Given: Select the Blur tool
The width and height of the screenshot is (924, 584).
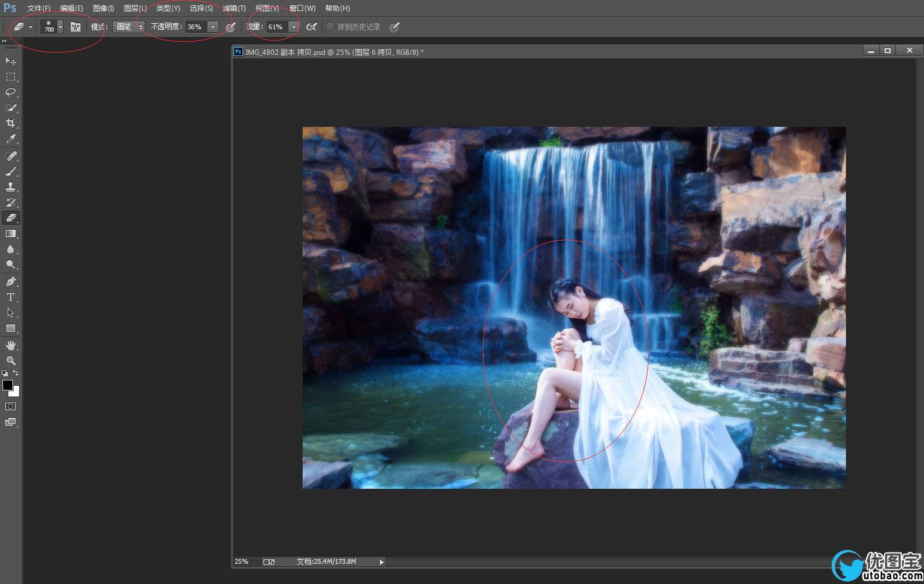Looking at the screenshot, I should coord(11,249).
